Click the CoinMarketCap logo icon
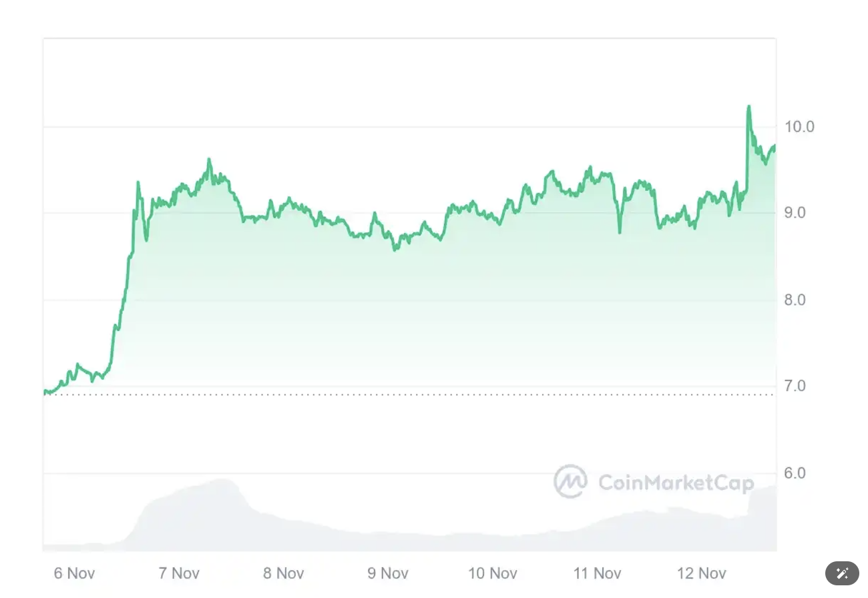Image resolution: width=868 pixels, height=598 pixels. [570, 481]
